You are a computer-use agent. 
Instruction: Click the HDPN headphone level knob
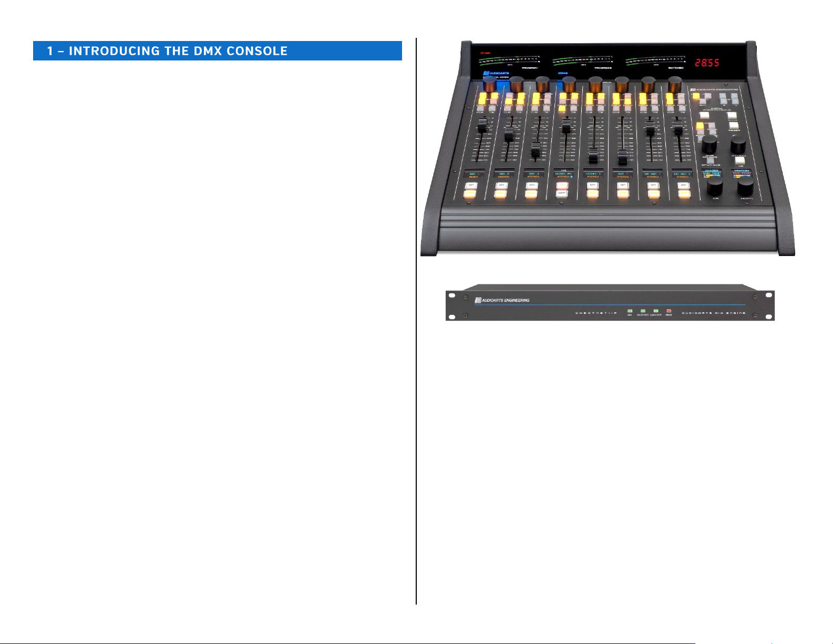745,186
